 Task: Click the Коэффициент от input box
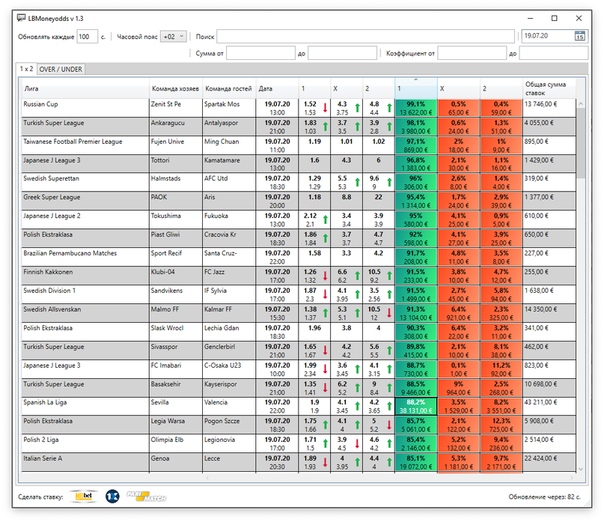480,53
